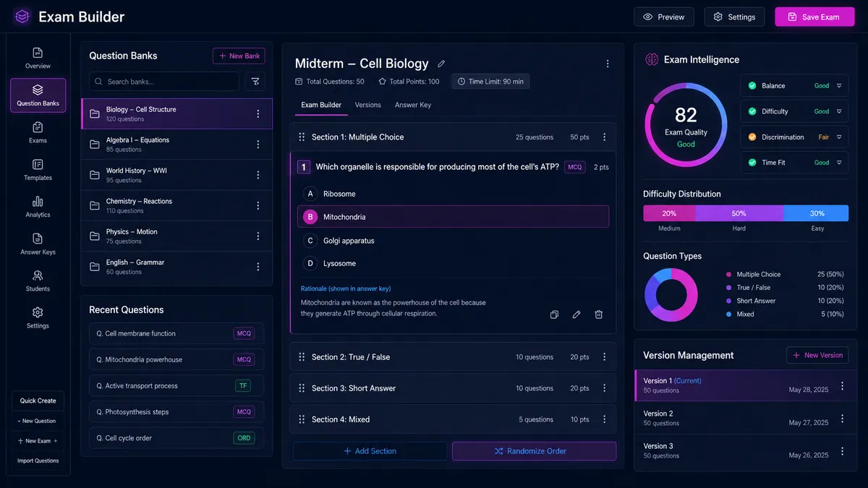Open Students in the sidebar
This screenshot has width=868, height=488.
pos(38,281)
